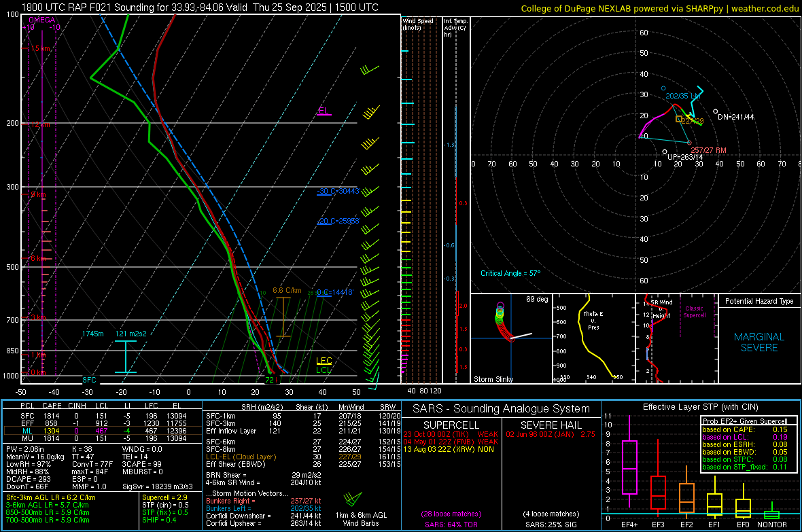Click the UP=263/14 hodograph label
This screenshot has width=802, height=532.
point(685,157)
